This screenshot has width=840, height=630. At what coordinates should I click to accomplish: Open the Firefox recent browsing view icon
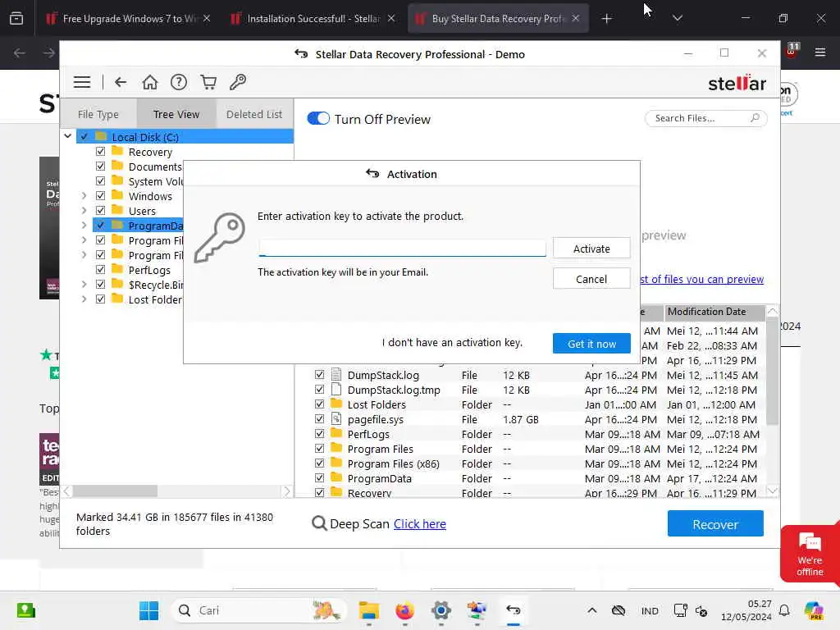click(x=16, y=18)
